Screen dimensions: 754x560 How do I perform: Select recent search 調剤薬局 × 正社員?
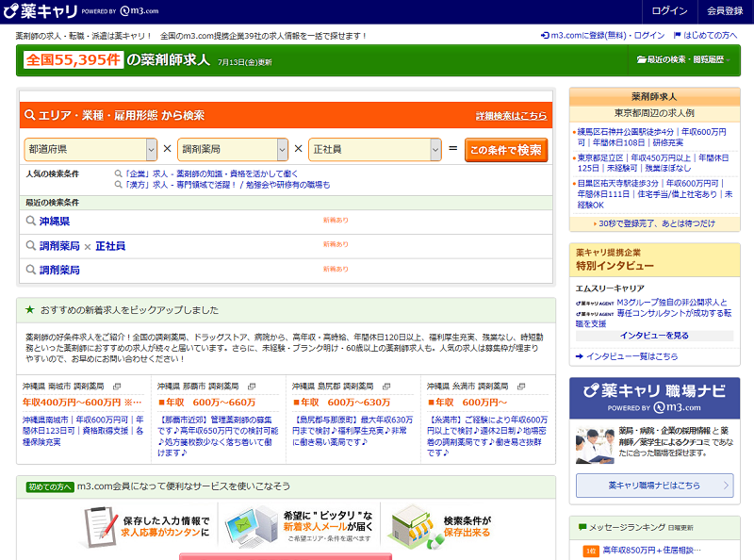click(82, 246)
